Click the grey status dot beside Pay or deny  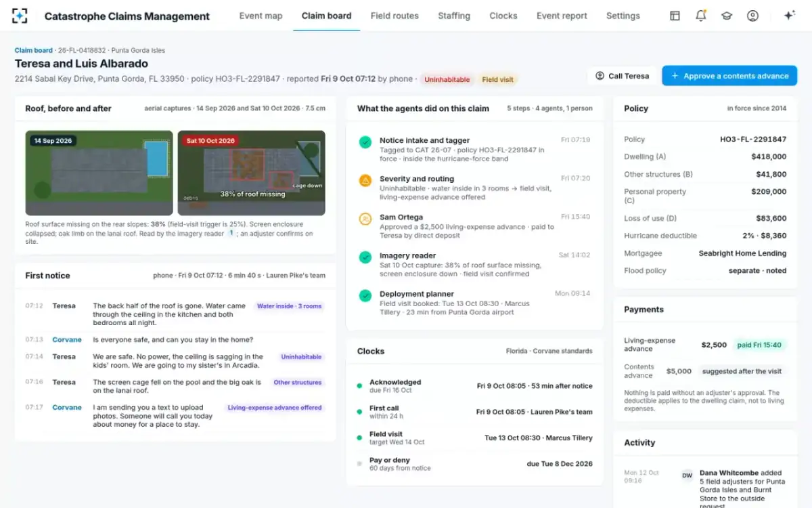tap(359, 464)
